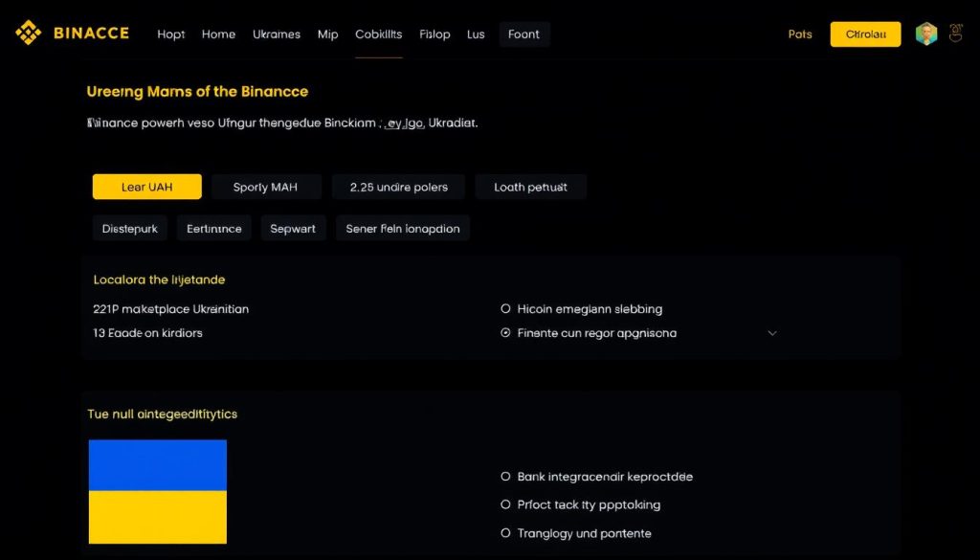Open the Loath petuat tab

[x=530, y=187]
